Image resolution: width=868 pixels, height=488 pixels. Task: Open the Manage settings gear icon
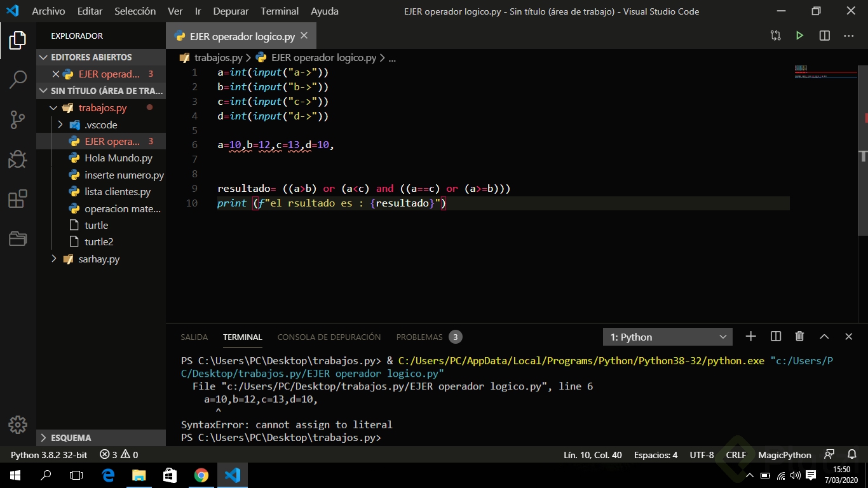[x=18, y=424]
